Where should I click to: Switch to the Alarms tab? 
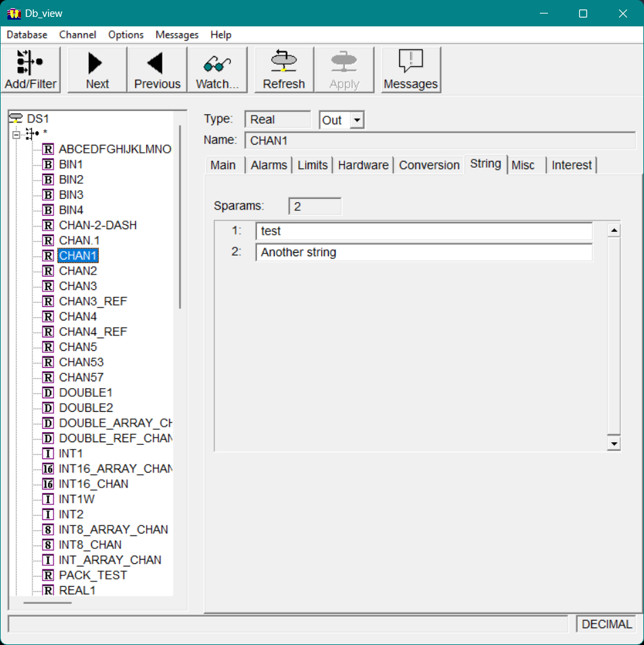(x=269, y=165)
